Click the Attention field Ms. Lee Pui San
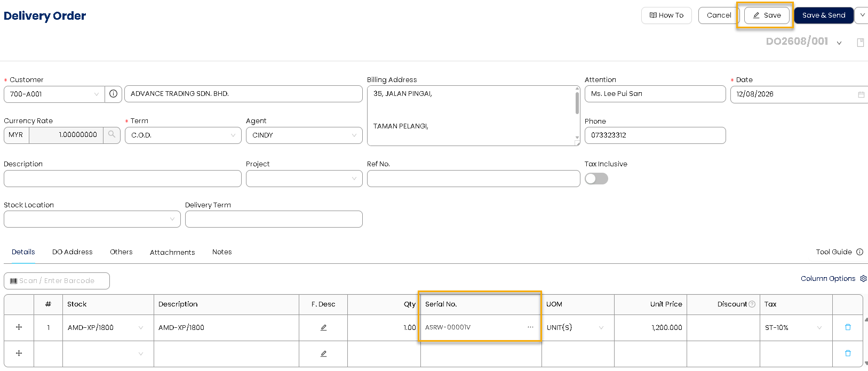The height and width of the screenshot is (371, 868). (655, 94)
